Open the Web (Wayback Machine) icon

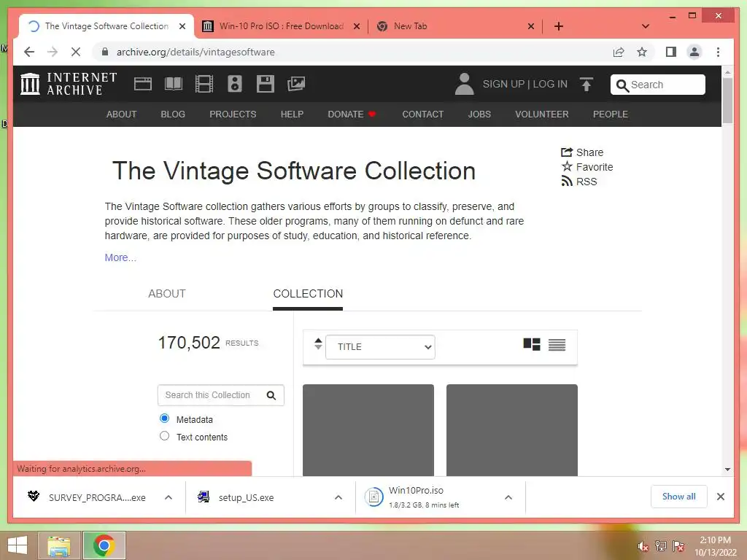click(x=142, y=85)
